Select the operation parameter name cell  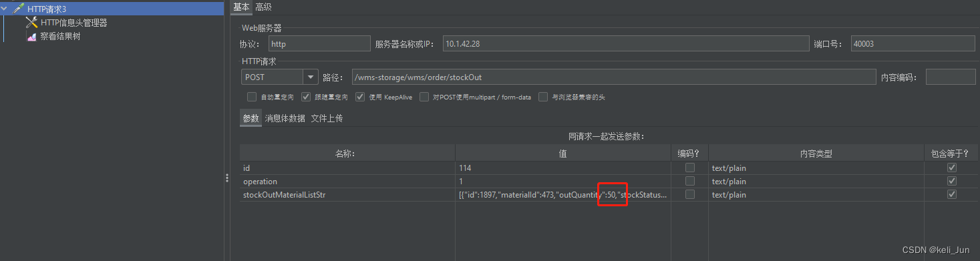pos(347,181)
